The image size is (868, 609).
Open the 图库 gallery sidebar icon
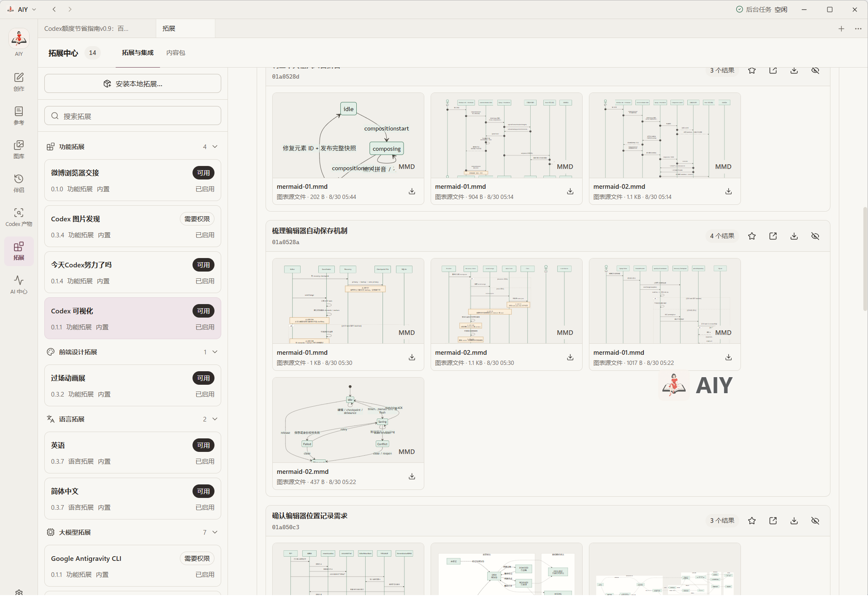(19, 150)
